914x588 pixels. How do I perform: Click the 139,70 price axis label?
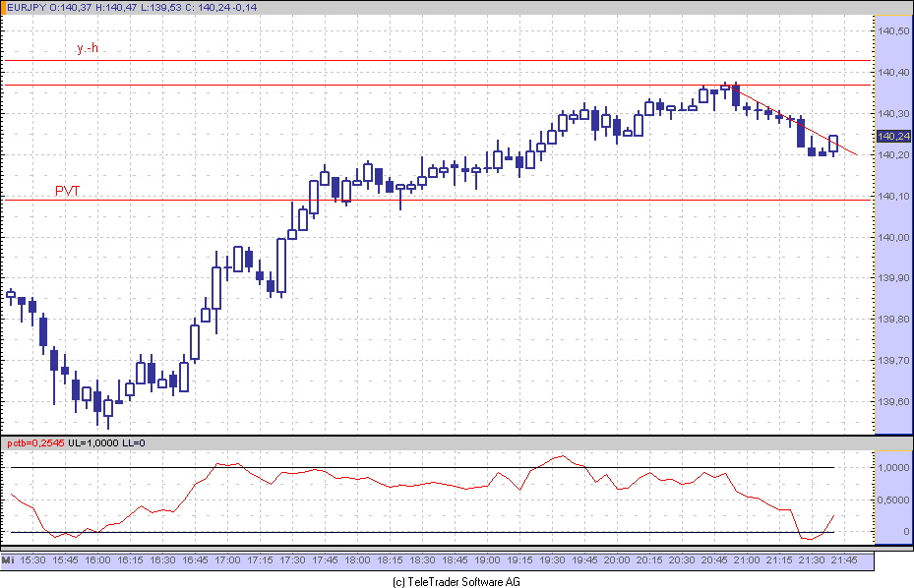(x=893, y=361)
